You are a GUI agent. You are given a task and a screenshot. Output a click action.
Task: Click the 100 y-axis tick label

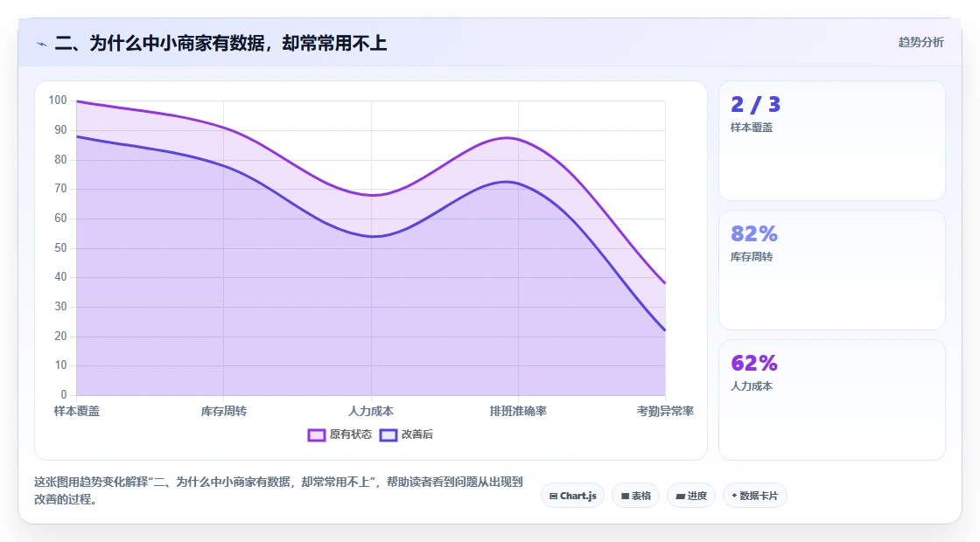pos(58,101)
